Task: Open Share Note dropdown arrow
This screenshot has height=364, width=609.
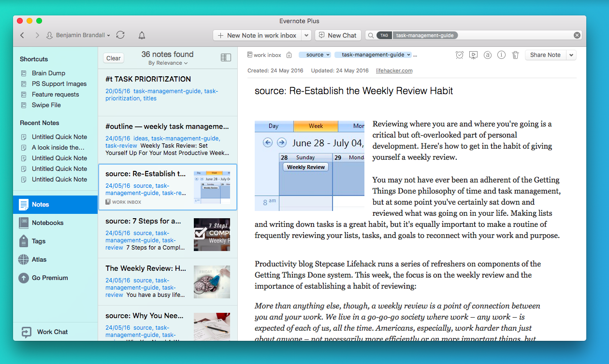Action: (571, 55)
